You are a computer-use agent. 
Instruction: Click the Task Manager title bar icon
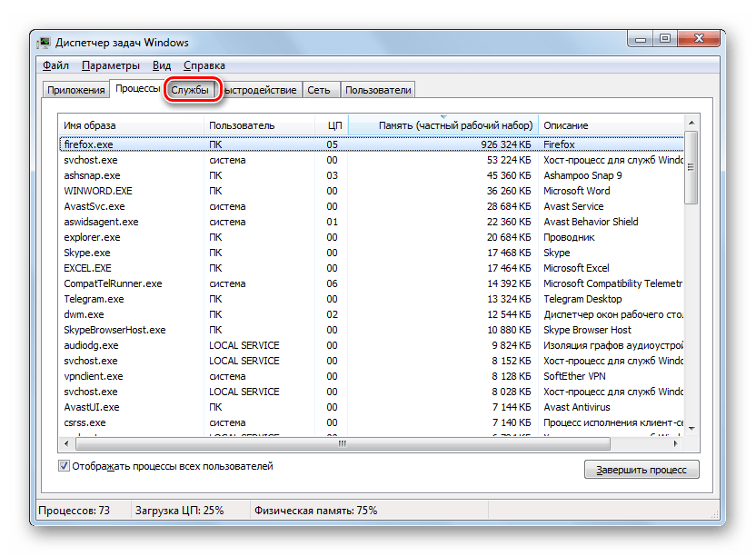44,43
